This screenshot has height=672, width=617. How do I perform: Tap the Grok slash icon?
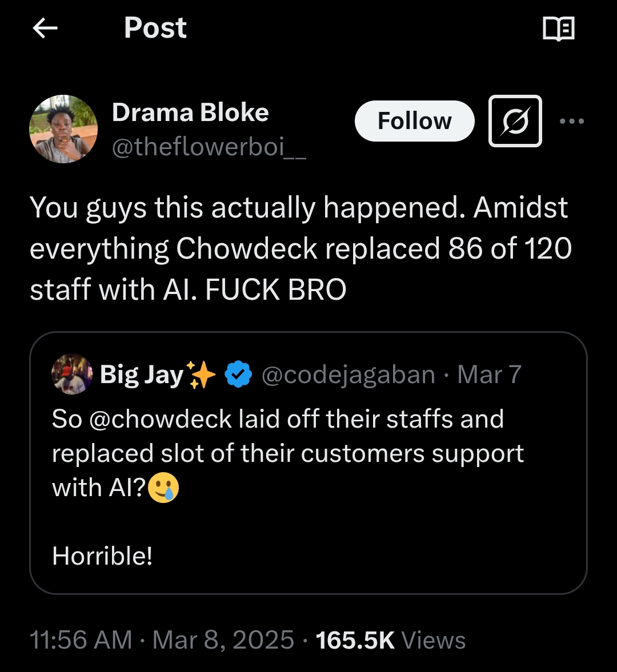(515, 121)
